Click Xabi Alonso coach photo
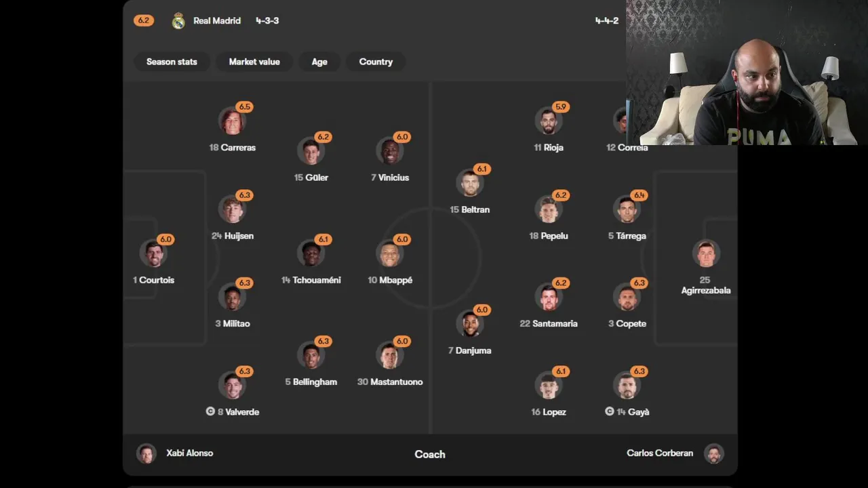Image resolution: width=868 pixels, height=488 pixels. 146,453
